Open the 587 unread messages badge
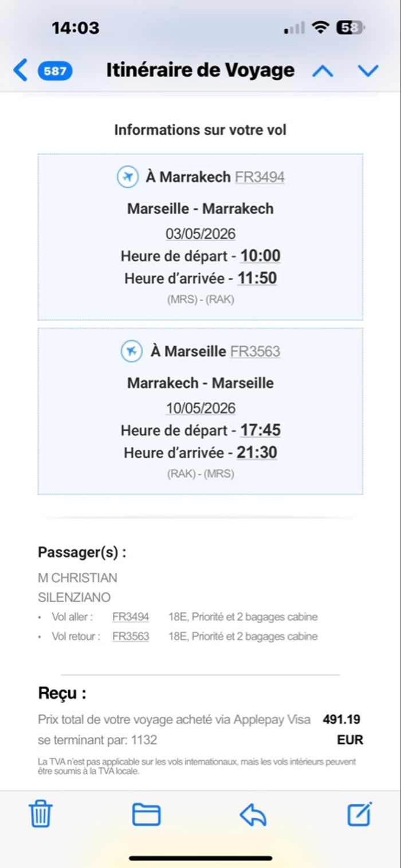401x868 pixels. 55,71
